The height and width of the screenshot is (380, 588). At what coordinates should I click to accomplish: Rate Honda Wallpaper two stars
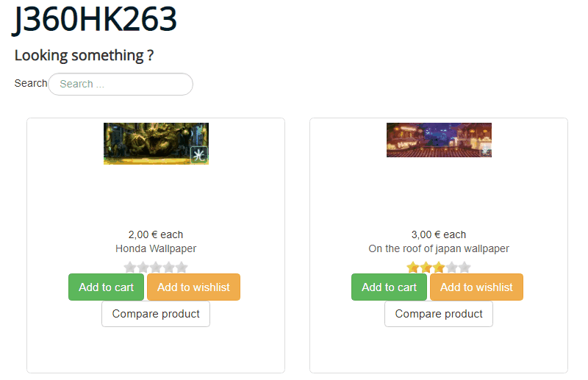pos(143,267)
